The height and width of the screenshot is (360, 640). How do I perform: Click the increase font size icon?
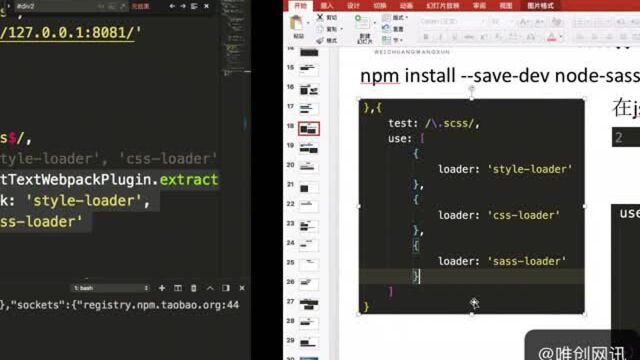pyautogui.click(x=524, y=22)
